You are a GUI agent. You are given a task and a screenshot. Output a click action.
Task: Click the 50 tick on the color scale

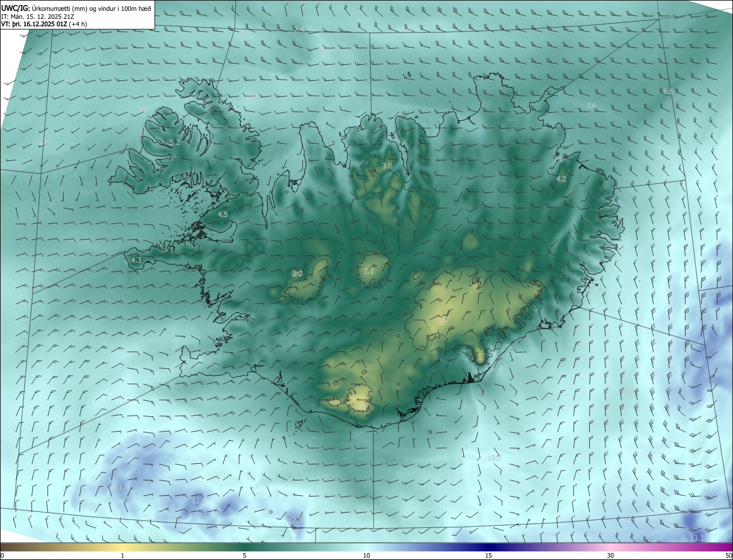(x=728, y=555)
